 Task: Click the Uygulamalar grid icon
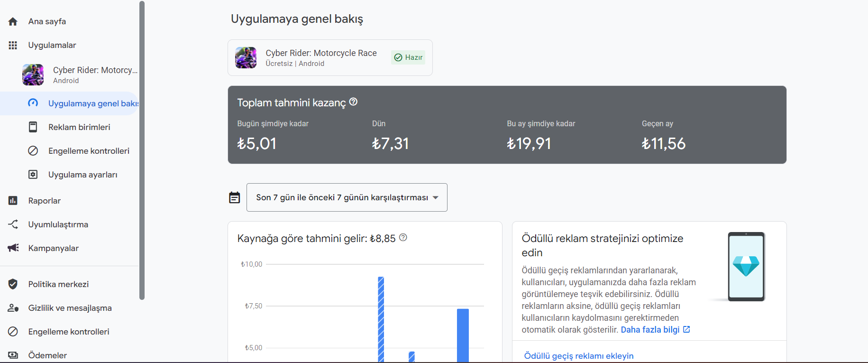13,45
